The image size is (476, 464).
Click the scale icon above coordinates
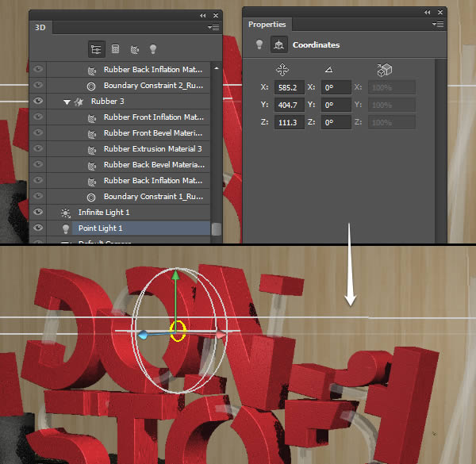click(385, 70)
